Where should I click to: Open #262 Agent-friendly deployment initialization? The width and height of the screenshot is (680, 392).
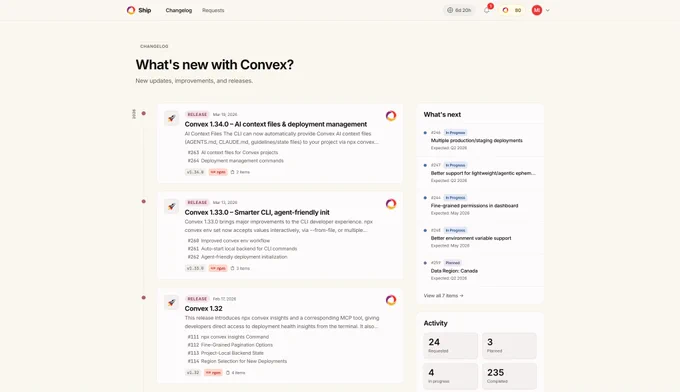coord(237,257)
